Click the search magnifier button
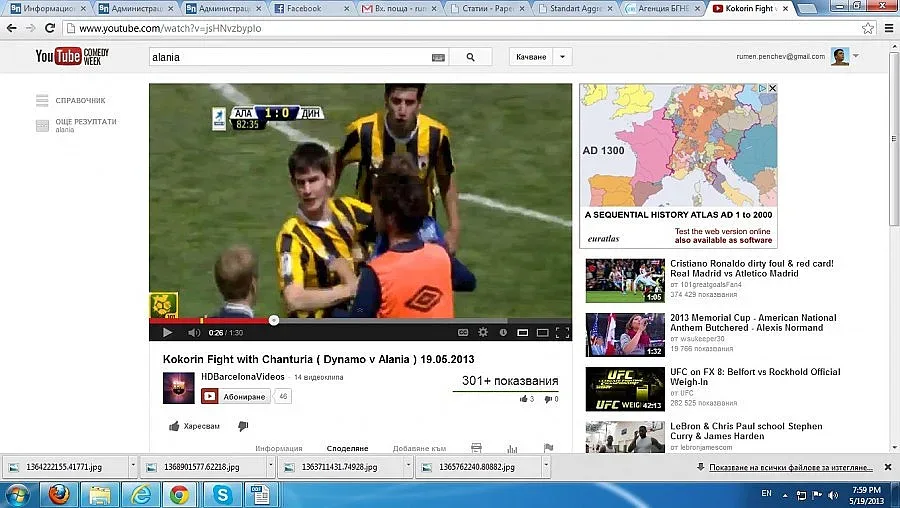Image resolution: width=900 pixels, height=508 pixels. pyautogui.click(x=470, y=57)
